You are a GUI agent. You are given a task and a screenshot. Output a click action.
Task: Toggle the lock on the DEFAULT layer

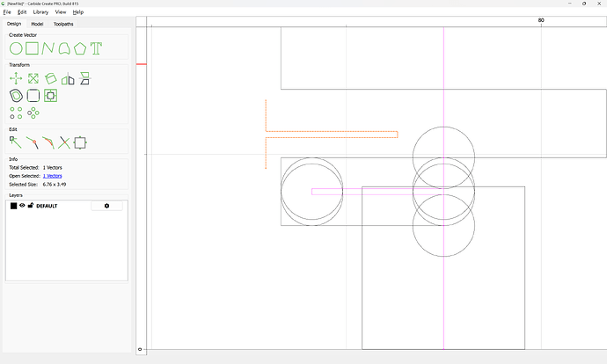(30, 206)
